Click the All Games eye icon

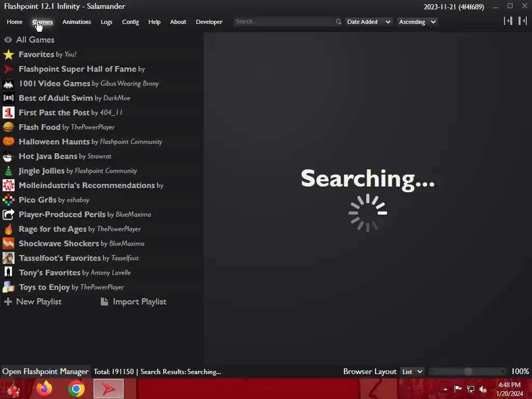tap(8, 40)
